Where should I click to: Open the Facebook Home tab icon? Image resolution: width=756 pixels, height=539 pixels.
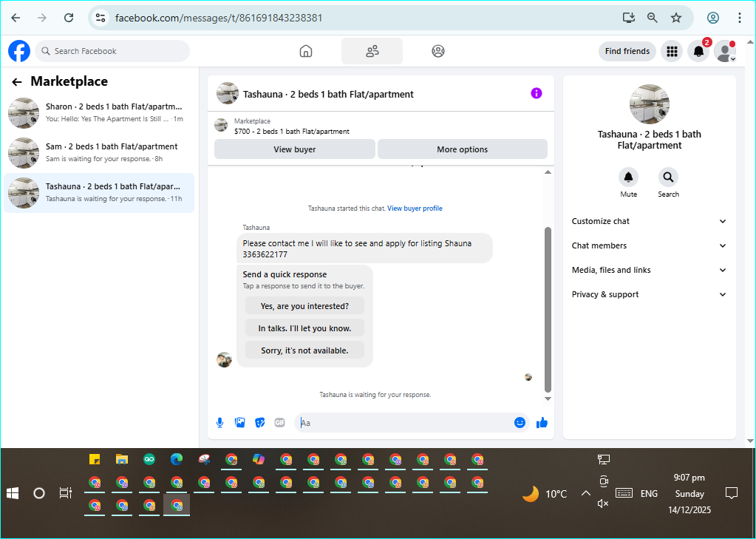point(306,51)
